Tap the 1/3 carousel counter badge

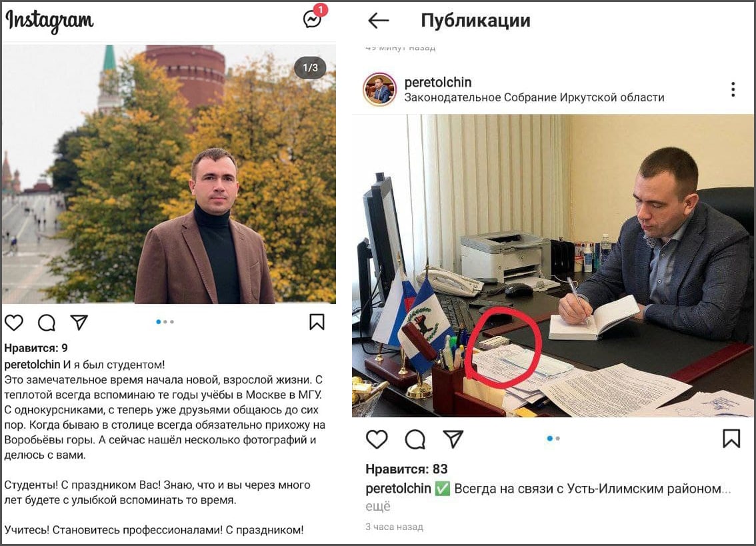(x=310, y=68)
